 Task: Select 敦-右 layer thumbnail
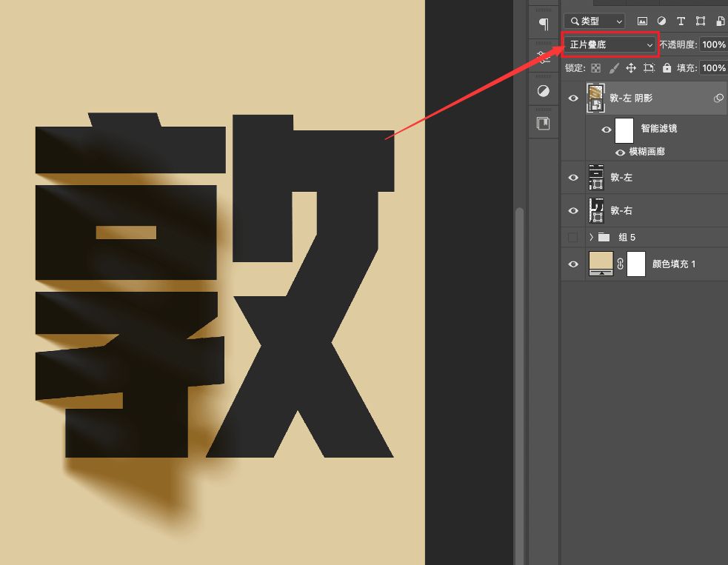(596, 210)
